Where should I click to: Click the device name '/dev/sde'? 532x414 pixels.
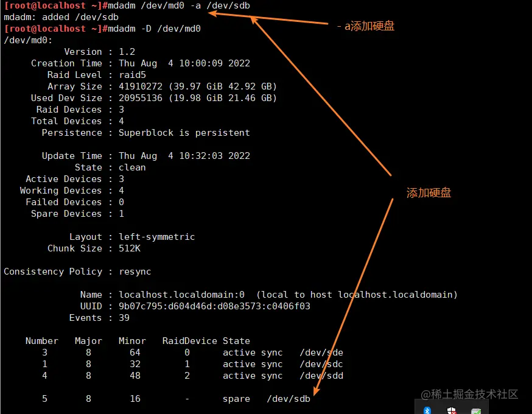[x=321, y=353]
